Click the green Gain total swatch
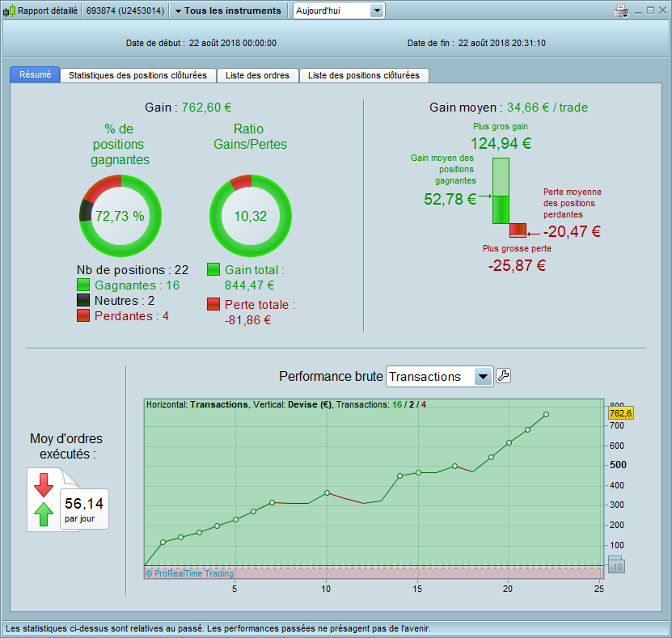 pyautogui.click(x=213, y=269)
